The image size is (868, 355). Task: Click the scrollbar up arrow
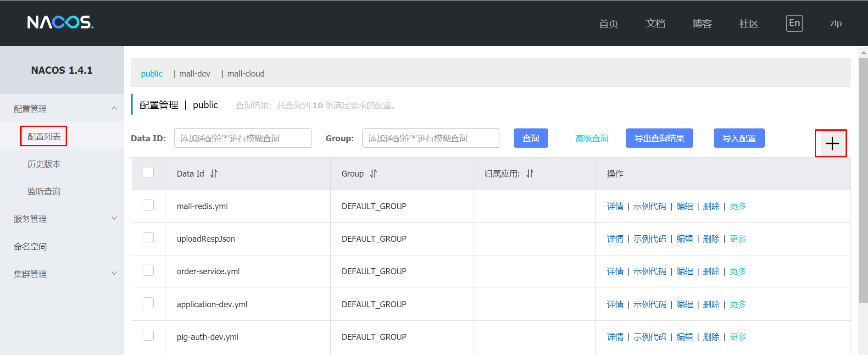click(863, 52)
